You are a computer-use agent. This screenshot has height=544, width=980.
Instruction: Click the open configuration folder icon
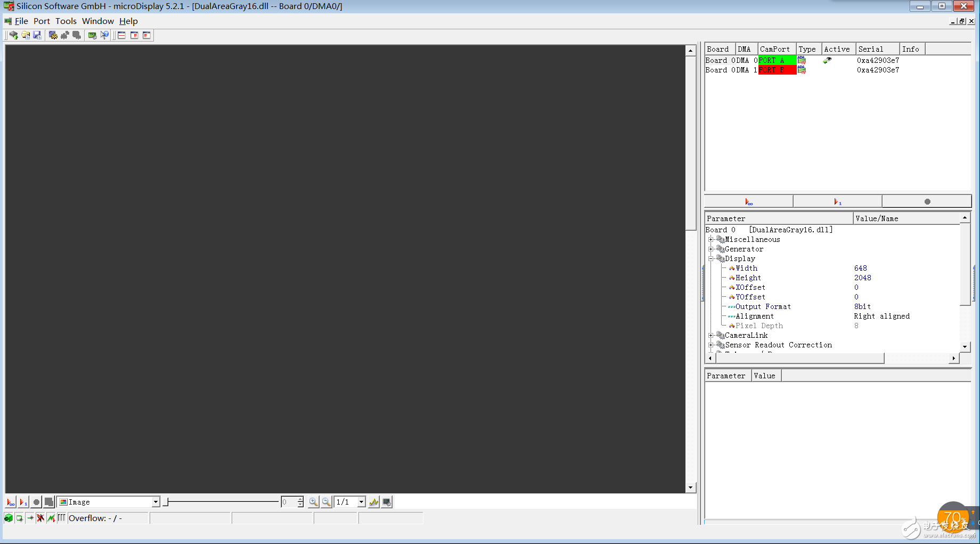click(x=26, y=35)
